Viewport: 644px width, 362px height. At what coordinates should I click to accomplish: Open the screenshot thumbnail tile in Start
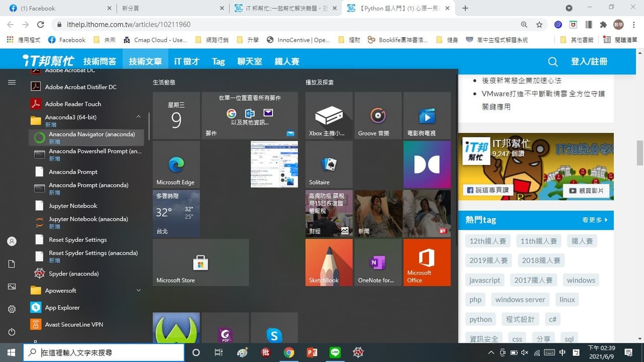(274, 164)
